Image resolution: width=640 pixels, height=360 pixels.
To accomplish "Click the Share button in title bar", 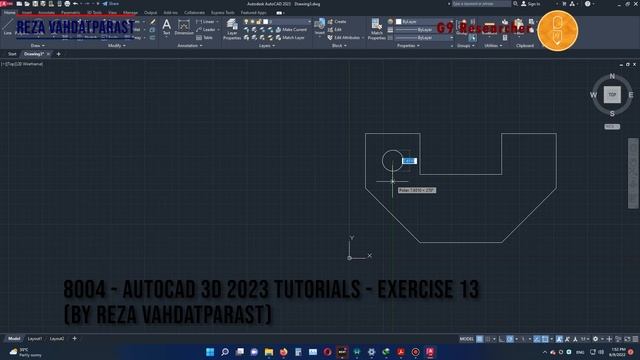I will coord(111,4).
